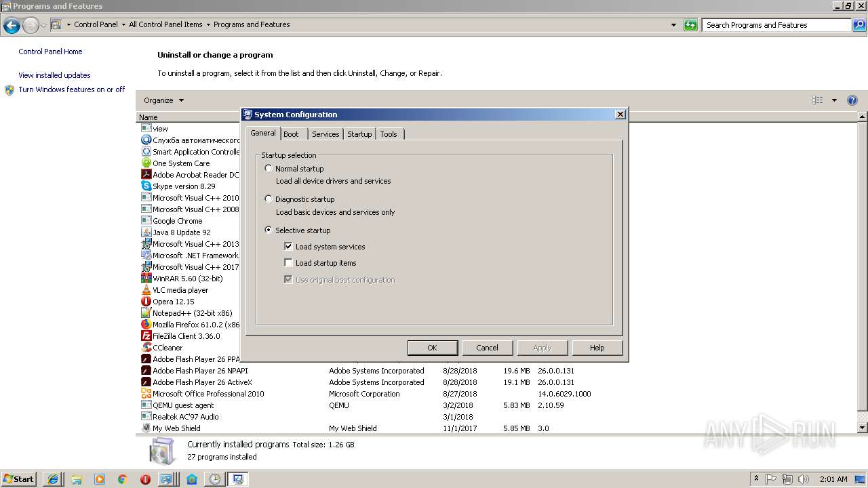
Task: Click the program list scrollbar down arrow
Action: click(x=863, y=428)
